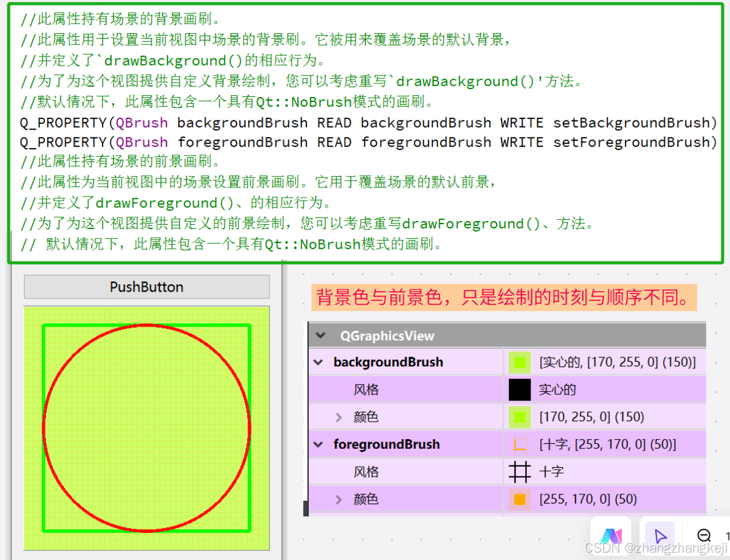The height and width of the screenshot is (560, 730).
Task: Collapse the QGraphicsView property group
Action: tap(320, 335)
